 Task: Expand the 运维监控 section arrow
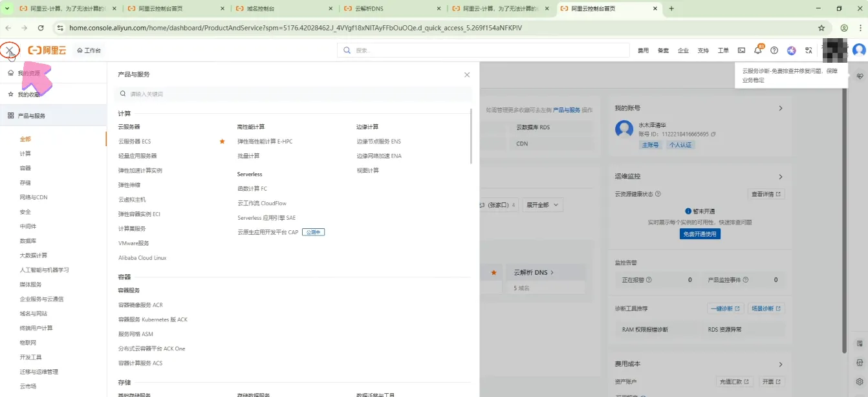tap(781, 177)
